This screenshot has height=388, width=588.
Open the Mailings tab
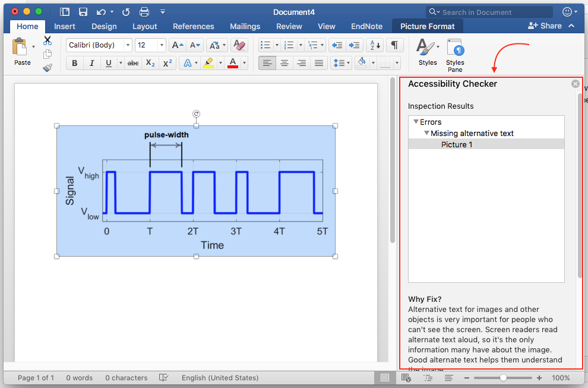coord(245,27)
